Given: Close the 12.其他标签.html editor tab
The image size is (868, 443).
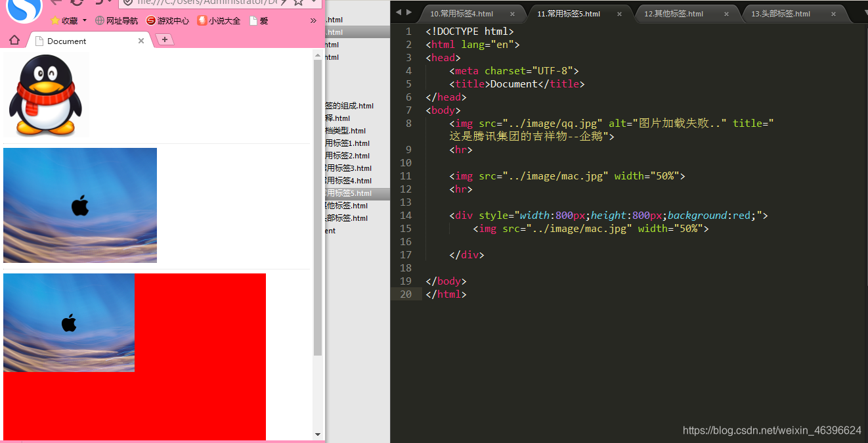Looking at the screenshot, I should pos(726,14).
